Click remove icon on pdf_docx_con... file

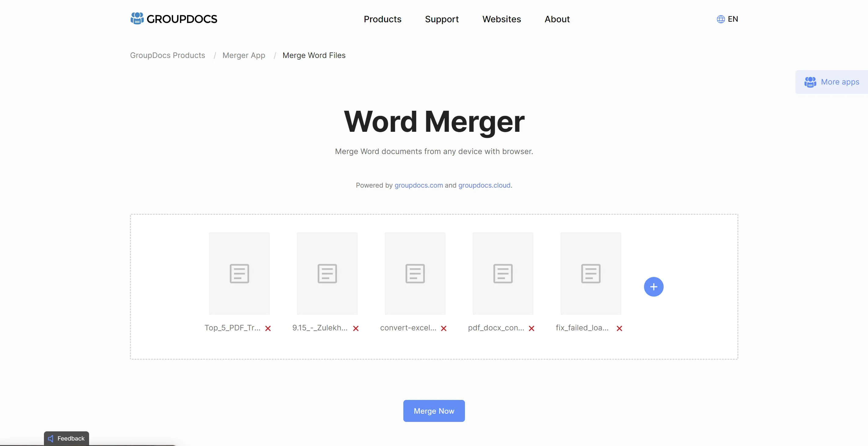click(531, 328)
